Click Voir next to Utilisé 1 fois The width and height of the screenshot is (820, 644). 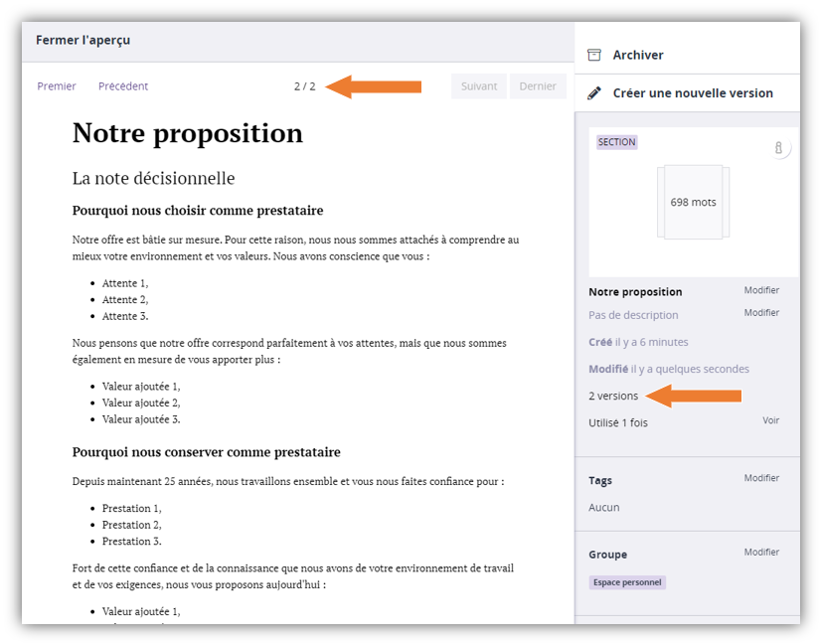(770, 420)
